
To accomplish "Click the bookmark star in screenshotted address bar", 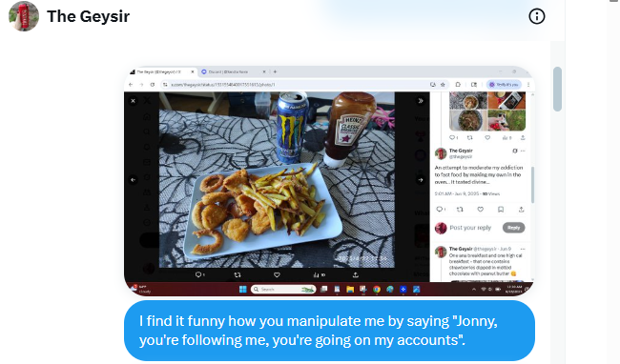I will (x=443, y=85).
